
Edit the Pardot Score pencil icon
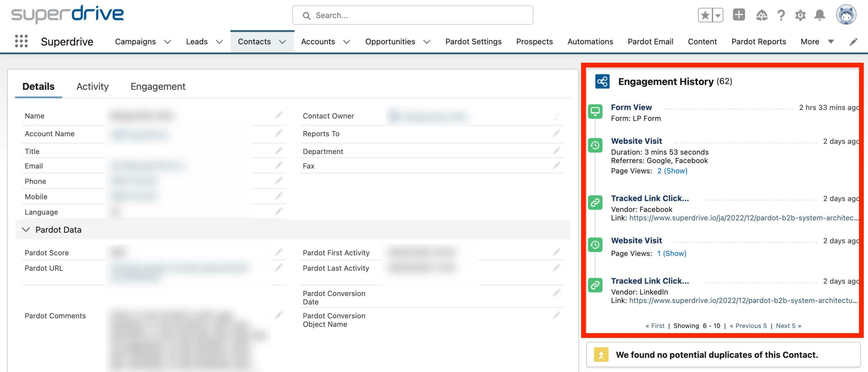(x=278, y=252)
